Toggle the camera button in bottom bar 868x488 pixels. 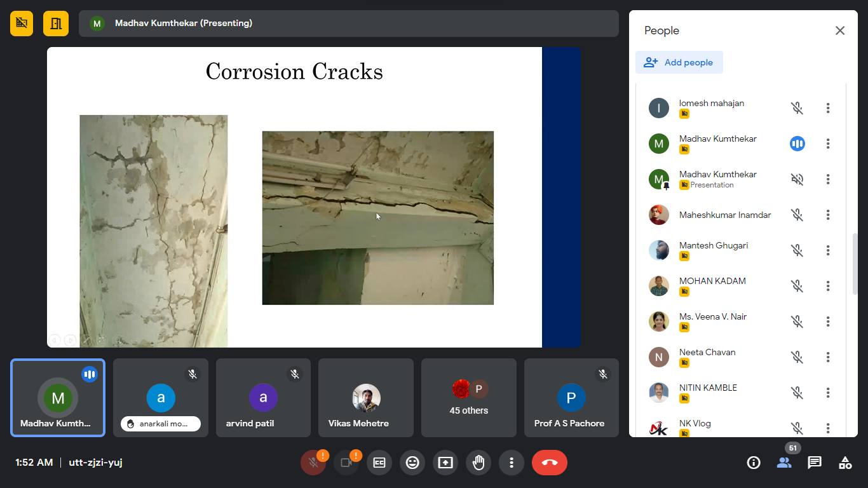click(346, 463)
